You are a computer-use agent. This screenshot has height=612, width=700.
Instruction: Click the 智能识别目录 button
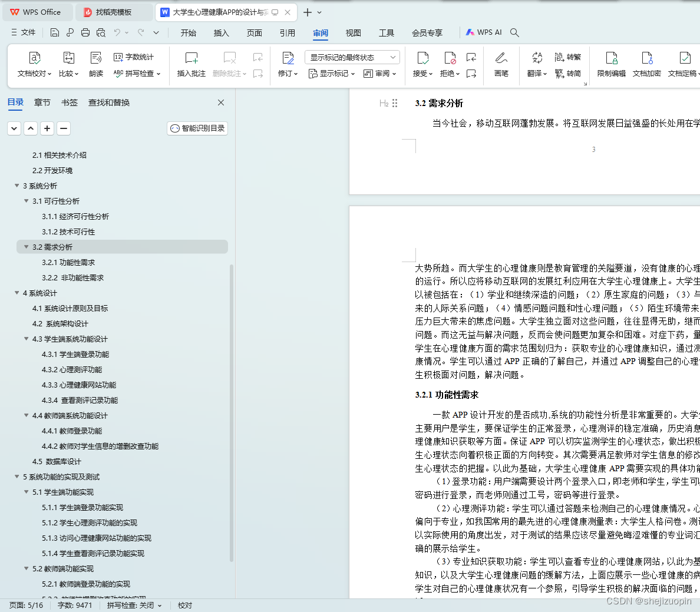[197, 128]
